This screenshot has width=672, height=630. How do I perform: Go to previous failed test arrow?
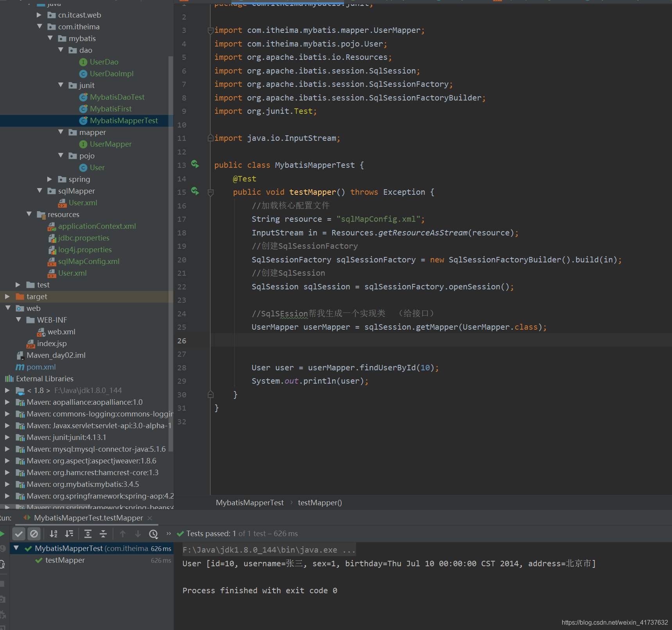point(123,534)
